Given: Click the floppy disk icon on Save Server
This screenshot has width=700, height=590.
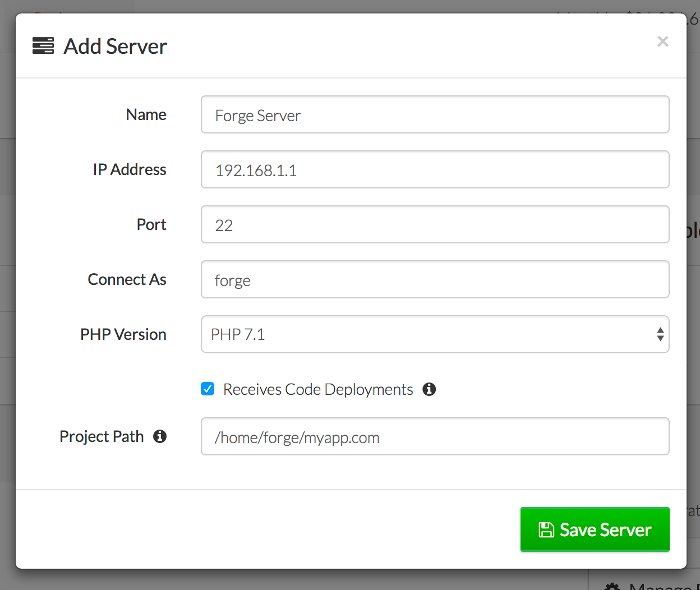Looking at the screenshot, I should (546, 530).
